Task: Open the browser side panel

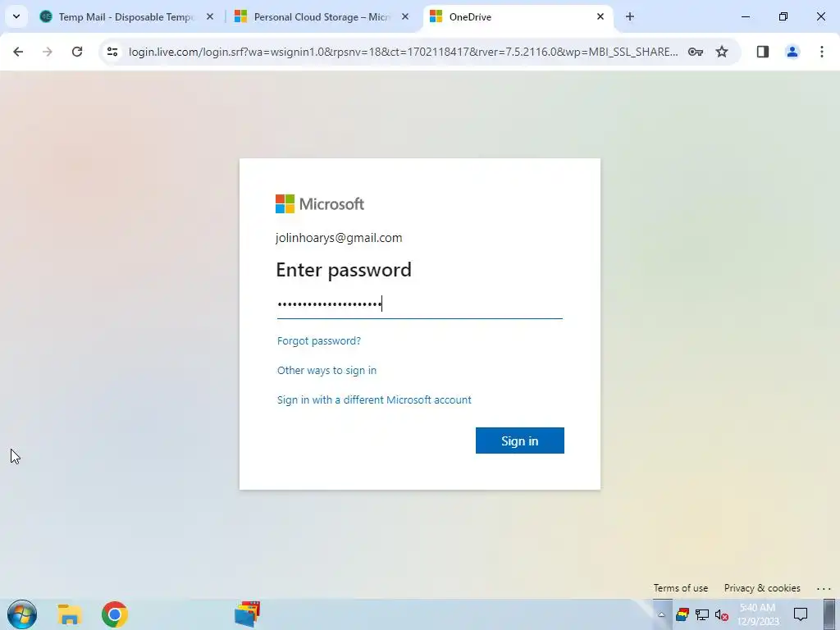Action: click(763, 52)
